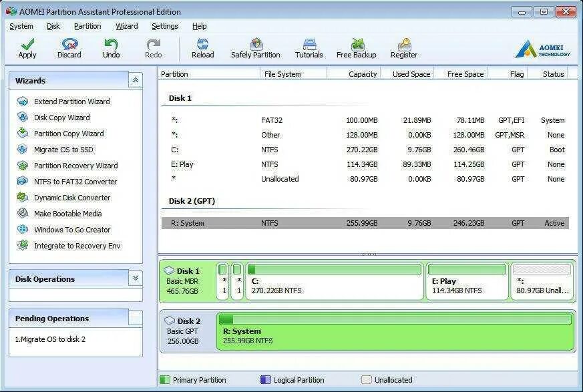Select the E: Play partition row
This screenshot has height=392, width=583.
(365, 164)
